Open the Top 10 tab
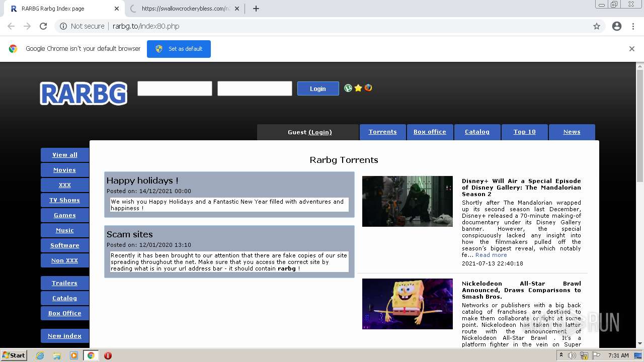This screenshot has width=644, height=362. tap(524, 132)
